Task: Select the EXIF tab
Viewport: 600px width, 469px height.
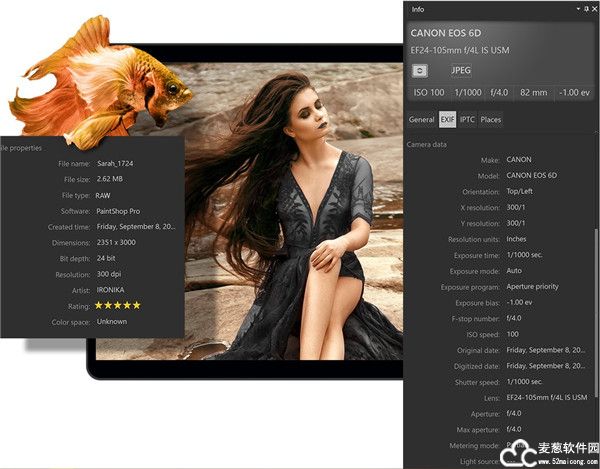Action: coord(447,120)
